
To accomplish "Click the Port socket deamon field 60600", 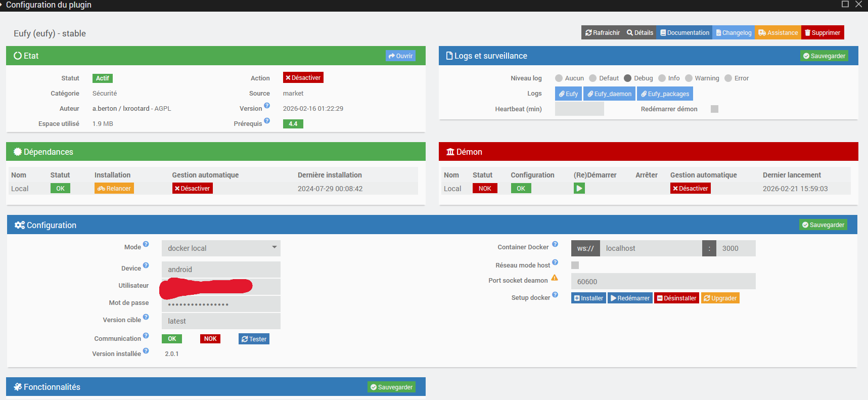I will (x=663, y=282).
